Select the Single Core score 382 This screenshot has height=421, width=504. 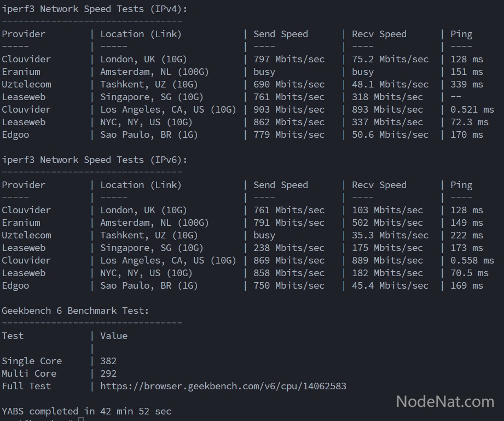tap(108, 361)
